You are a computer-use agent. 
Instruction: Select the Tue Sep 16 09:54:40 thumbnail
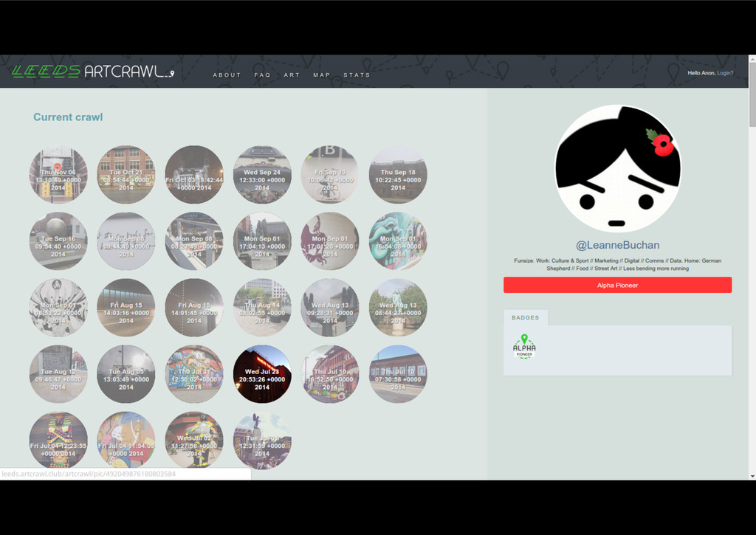(58, 241)
